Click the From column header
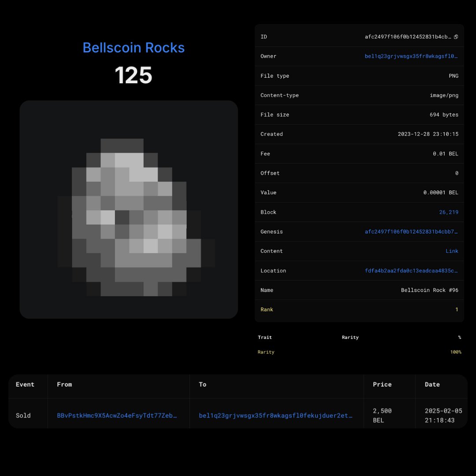 point(64,384)
